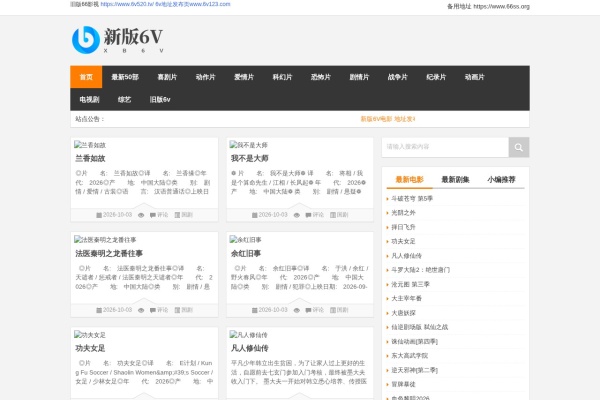
Task: Open 旧版6v navigation item
Action: 160,100
